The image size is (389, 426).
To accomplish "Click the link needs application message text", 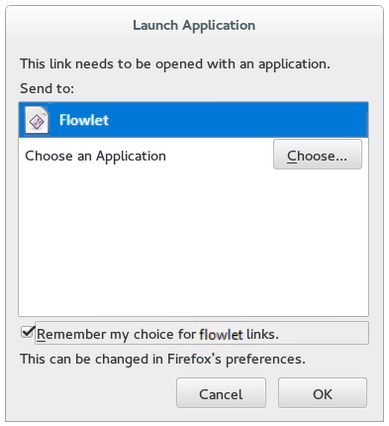I will pos(175,64).
